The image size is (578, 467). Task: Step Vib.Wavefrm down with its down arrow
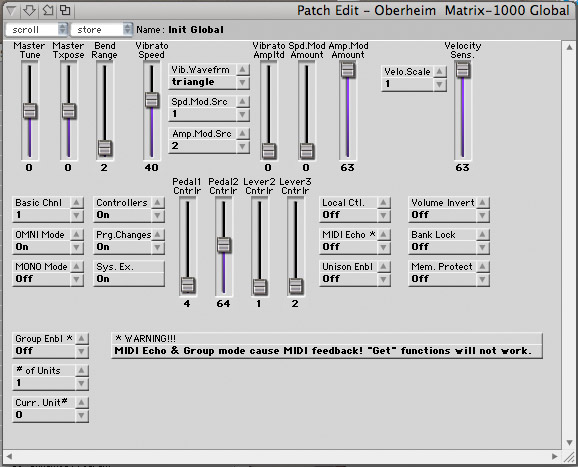[x=243, y=83]
